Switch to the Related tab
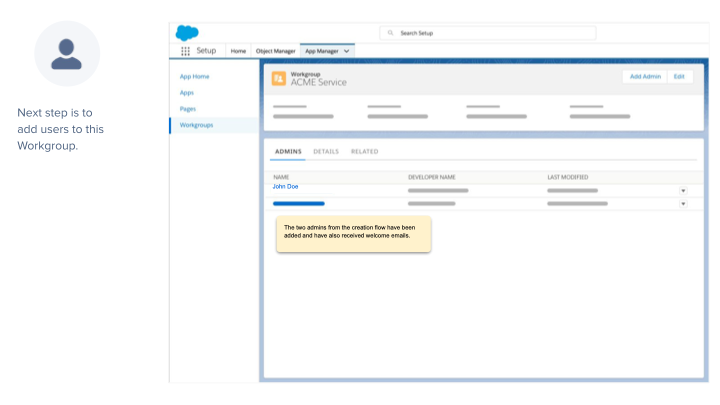This screenshot has height=405, width=720. click(364, 152)
